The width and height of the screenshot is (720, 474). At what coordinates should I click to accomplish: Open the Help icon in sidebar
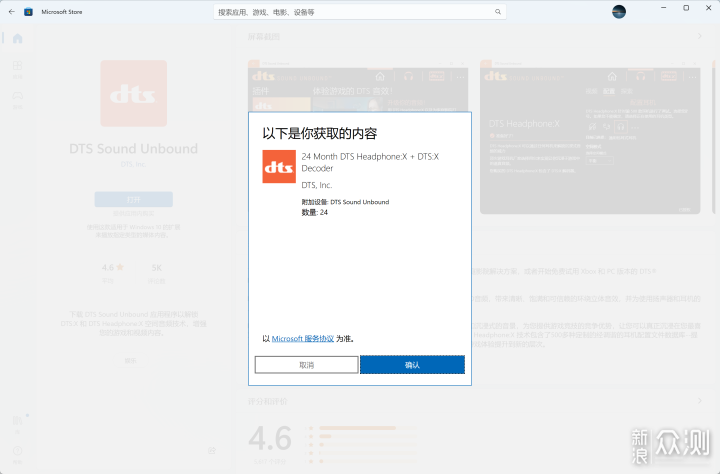(x=17, y=453)
